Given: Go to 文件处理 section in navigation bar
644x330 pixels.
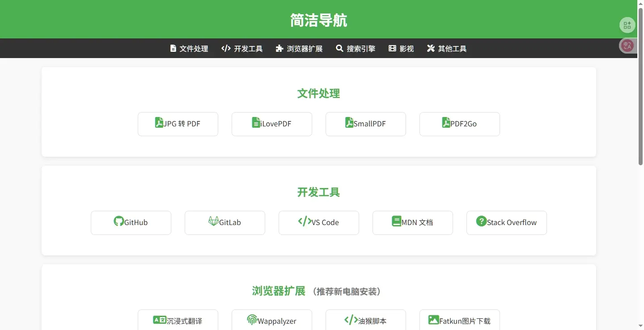Looking at the screenshot, I should pos(189,48).
